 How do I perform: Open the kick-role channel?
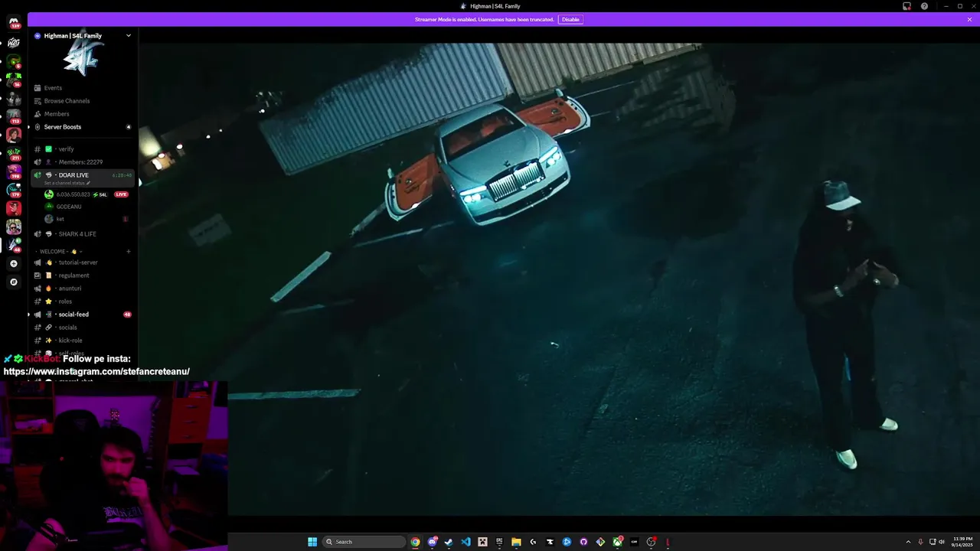click(70, 341)
